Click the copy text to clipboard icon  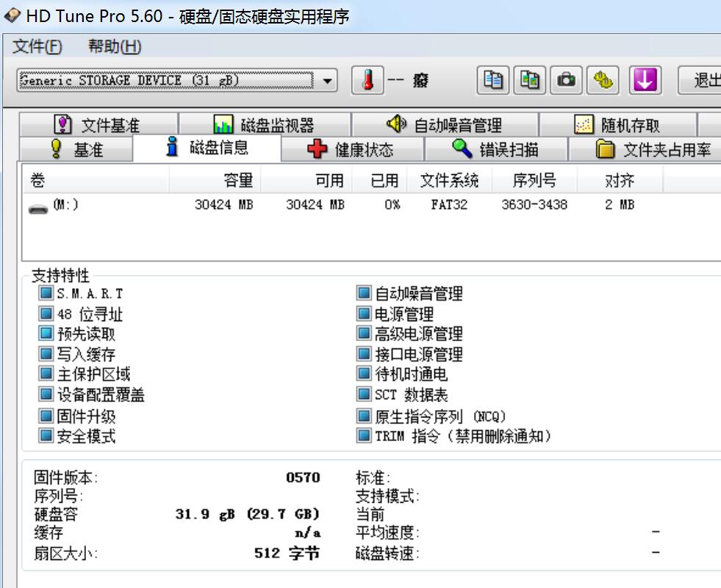click(x=494, y=81)
